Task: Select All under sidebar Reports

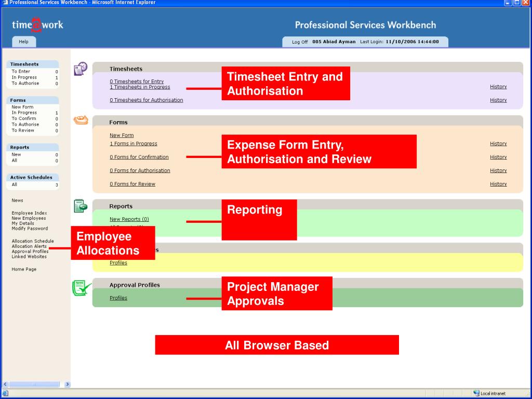Action: (14, 161)
